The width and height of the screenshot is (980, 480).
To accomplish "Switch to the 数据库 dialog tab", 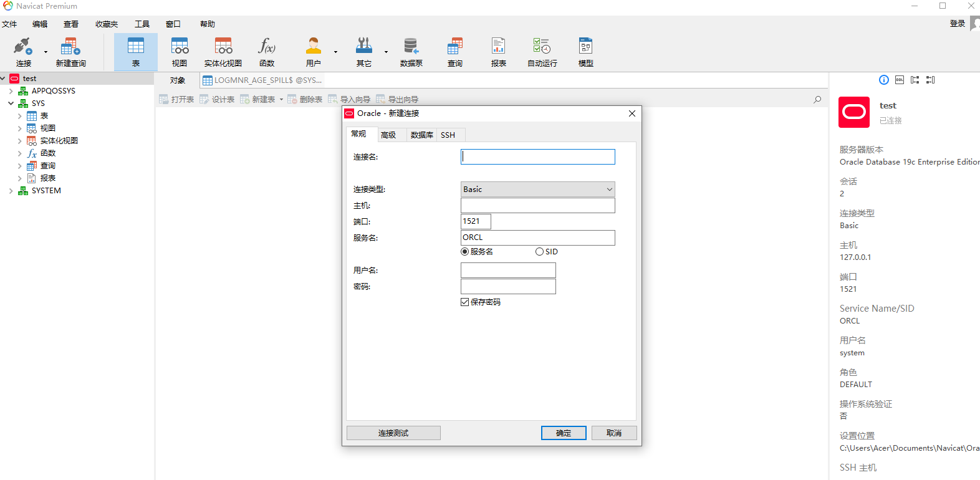I will 421,135.
